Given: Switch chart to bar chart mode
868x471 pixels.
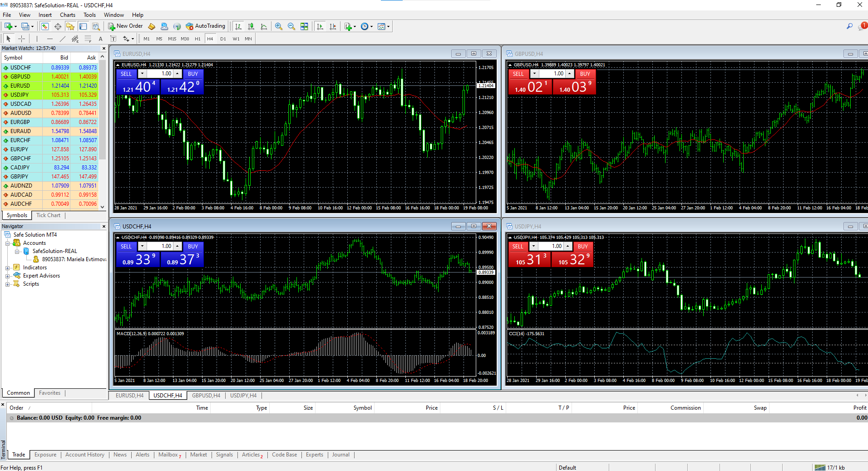Looking at the screenshot, I should tap(238, 26).
